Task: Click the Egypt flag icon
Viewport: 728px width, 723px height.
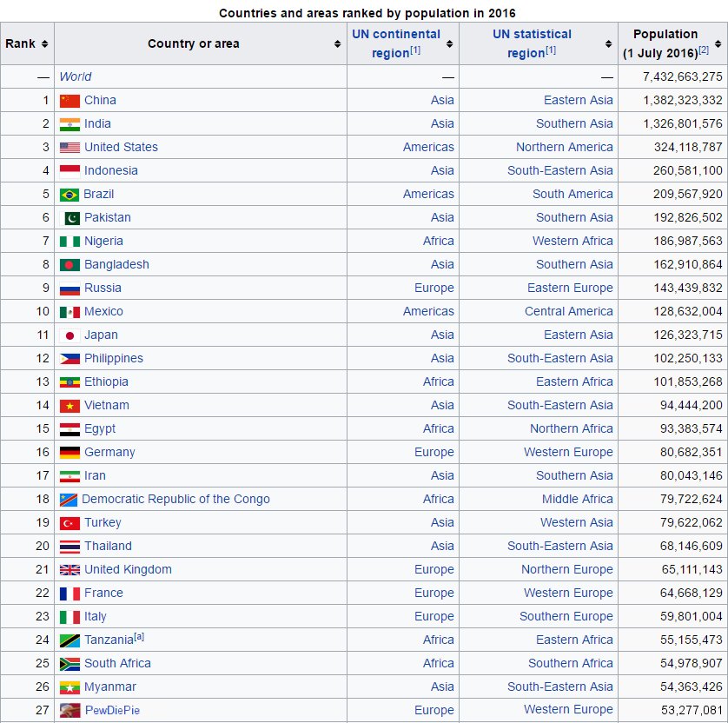Action: point(69,429)
